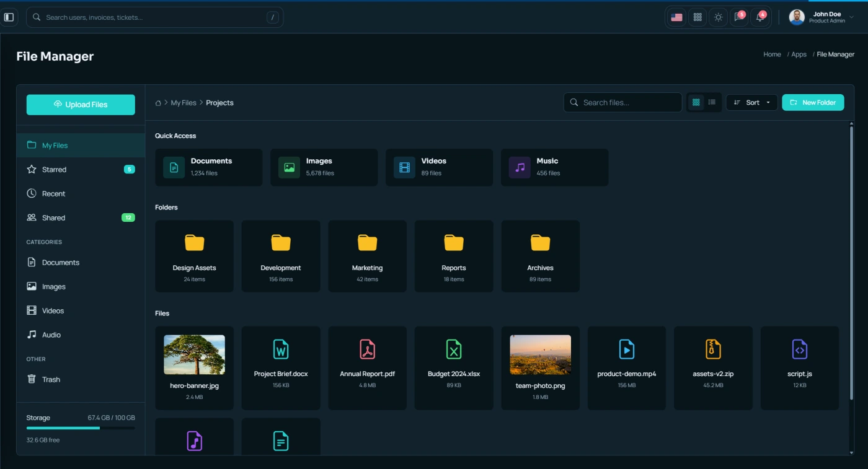Open the chat messages icon

(x=738, y=17)
